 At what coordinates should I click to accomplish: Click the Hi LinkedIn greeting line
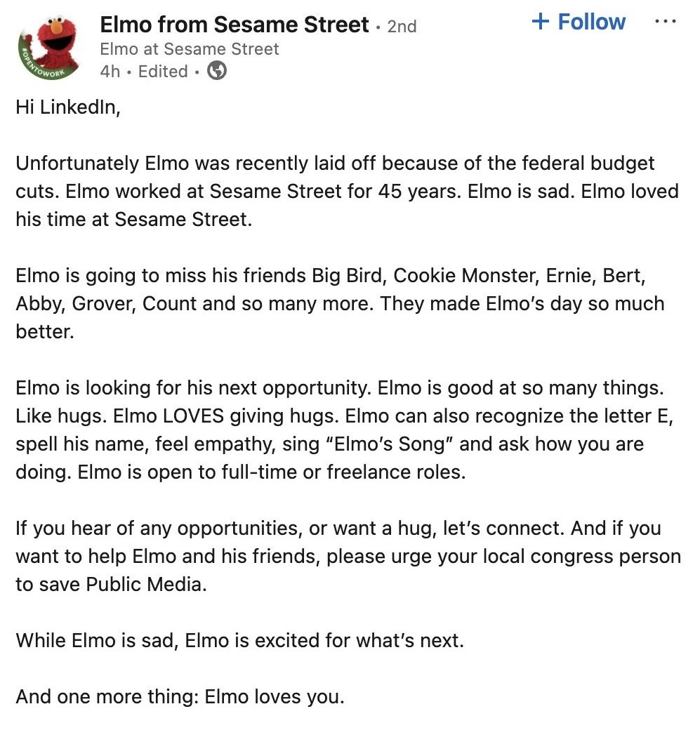click(x=68, y=107)
